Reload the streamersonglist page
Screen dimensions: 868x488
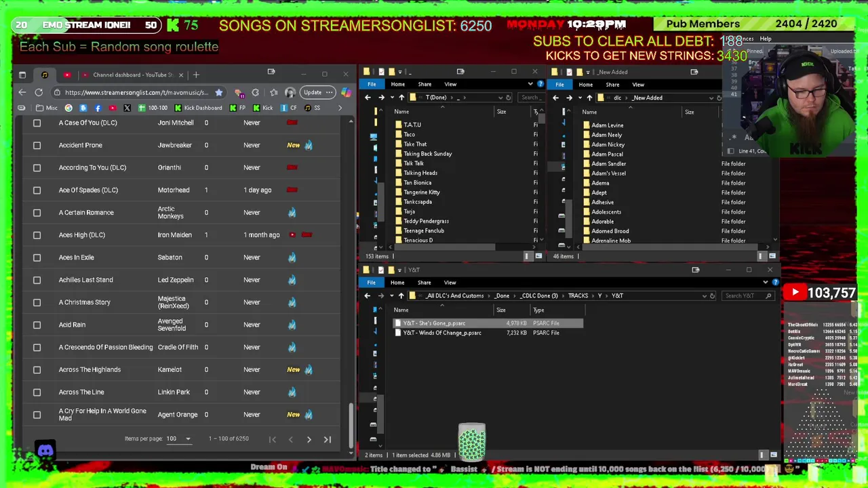[x=39, y=92]
